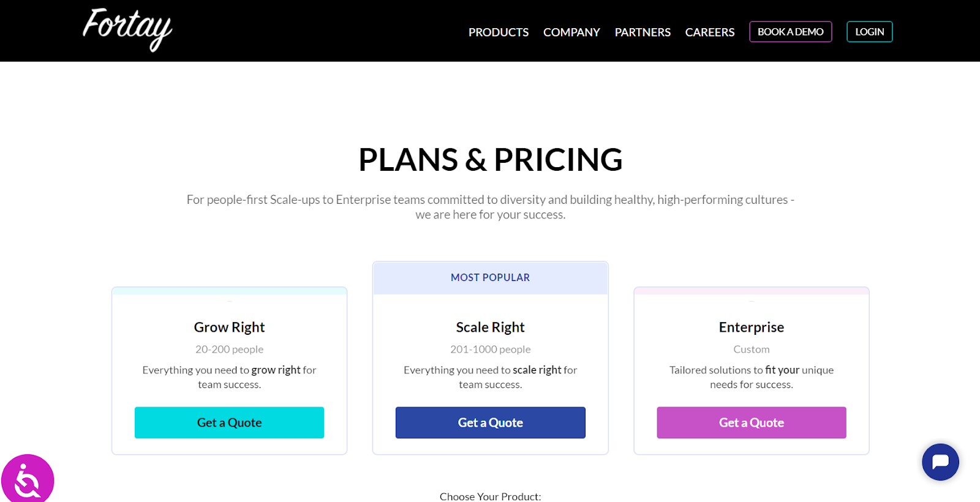This screenshot has width=980, height=502.
Task: Get a Quote for Enterprise plan
Action: pyautogui.click(x=751, y=422)
